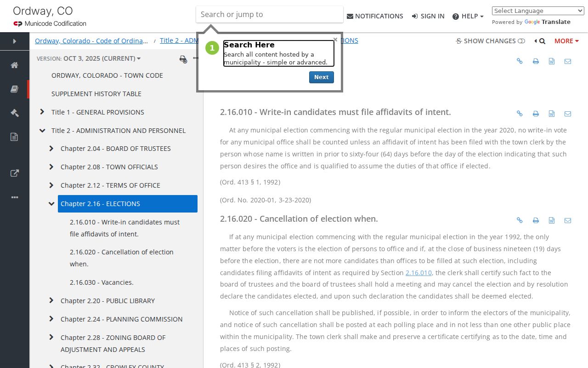Email section 2.16.020
The width and height of the screenshot is (588, 368).
568,220
